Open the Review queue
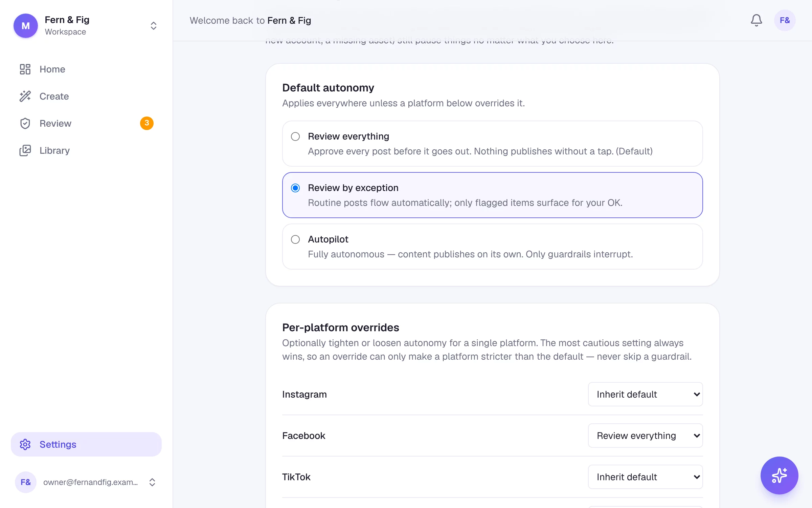Image resolution: width=812 pixels, height=508 pixels. point(86,123)
